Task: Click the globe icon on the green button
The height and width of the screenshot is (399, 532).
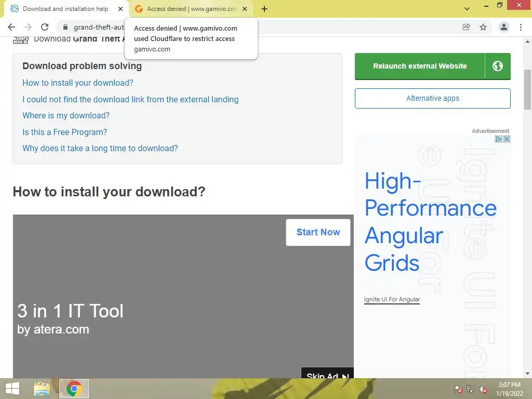Action: (x=498, y=66)
